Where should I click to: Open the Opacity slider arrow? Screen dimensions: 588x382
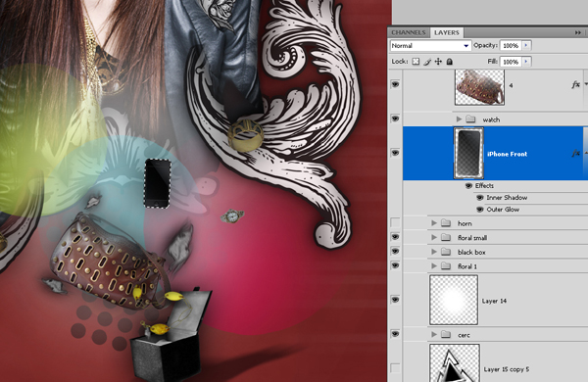(x=526, y=45)
